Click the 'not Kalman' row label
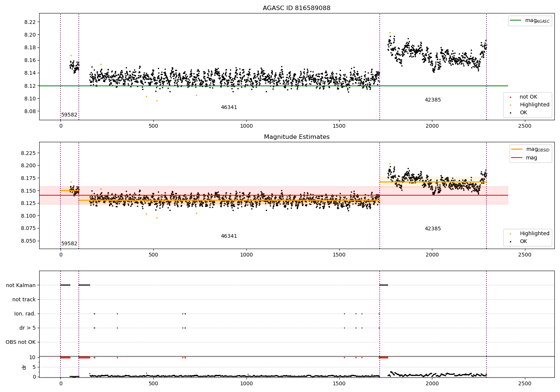 coord(21,286)
